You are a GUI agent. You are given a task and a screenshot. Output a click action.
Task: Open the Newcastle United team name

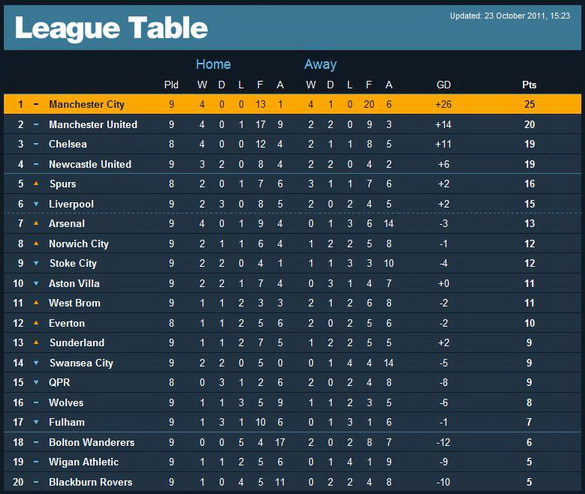[x=90, y=164]
